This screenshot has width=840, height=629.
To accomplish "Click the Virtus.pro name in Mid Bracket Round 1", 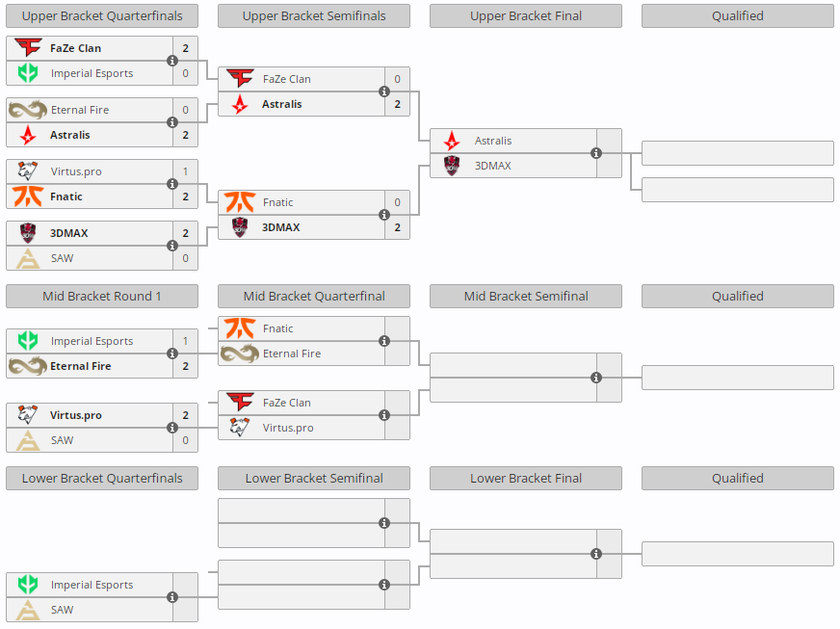I will point(76,415).
